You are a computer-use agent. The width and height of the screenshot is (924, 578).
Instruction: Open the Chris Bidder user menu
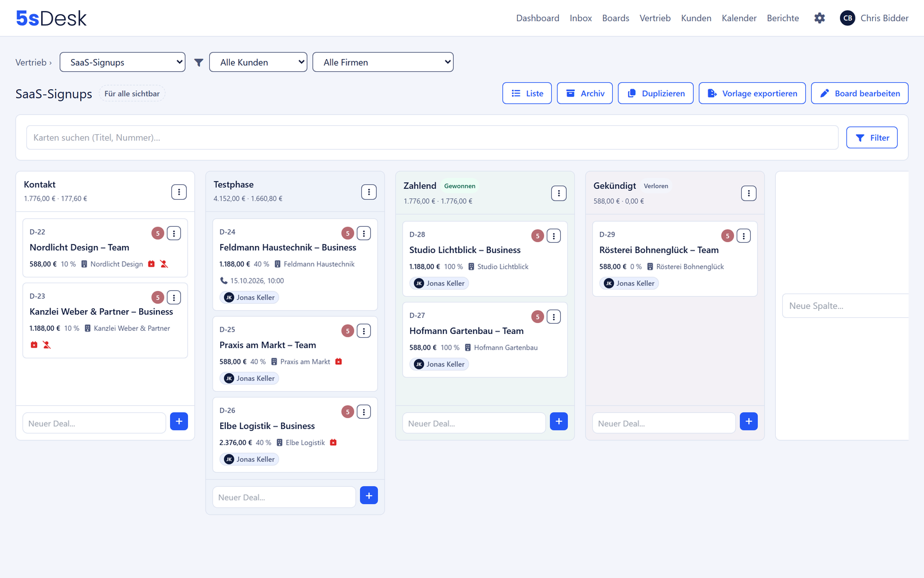point(874,18)
